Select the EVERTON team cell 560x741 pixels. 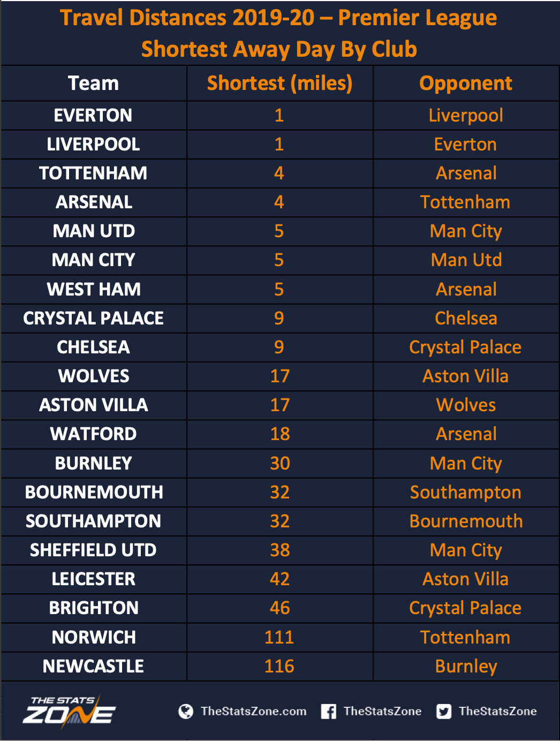click(94, 116)
